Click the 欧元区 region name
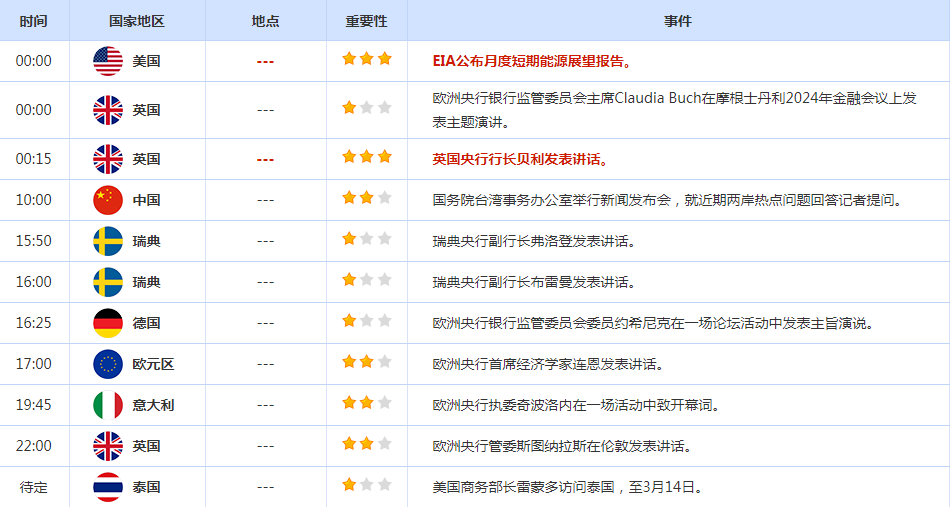This screenshot has height=507, width=950. [x=153, y=364]
